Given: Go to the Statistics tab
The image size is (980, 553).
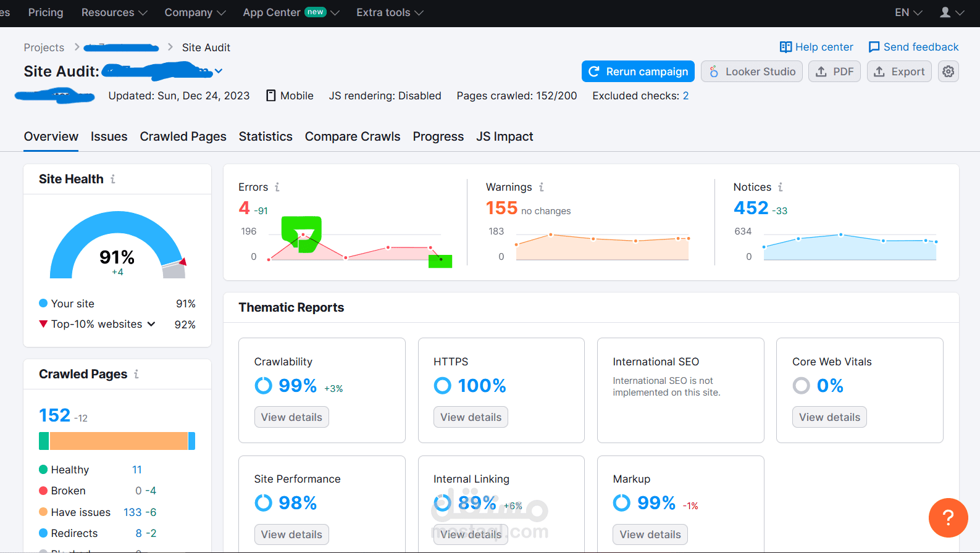Looking at the screenshot, I should (x=266, y=136).
